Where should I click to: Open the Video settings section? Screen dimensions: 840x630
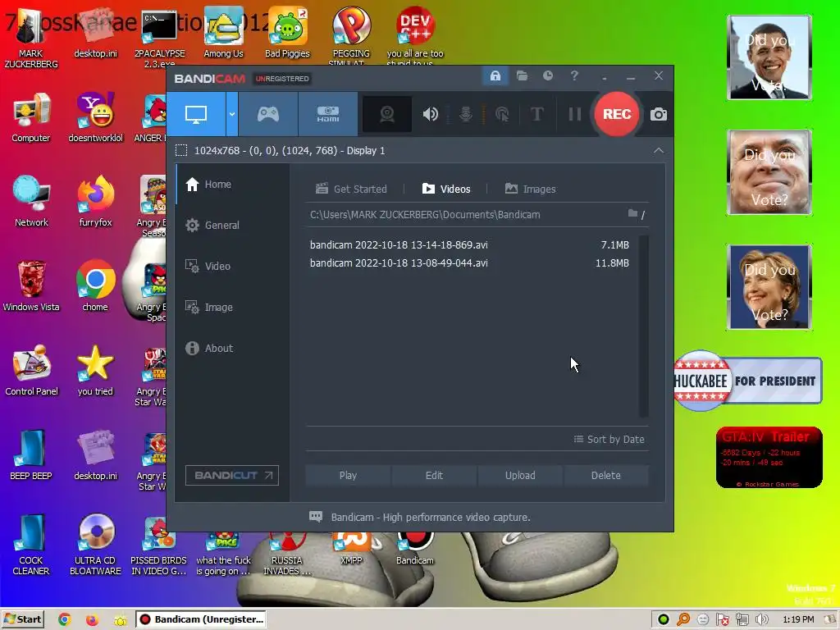232,267
